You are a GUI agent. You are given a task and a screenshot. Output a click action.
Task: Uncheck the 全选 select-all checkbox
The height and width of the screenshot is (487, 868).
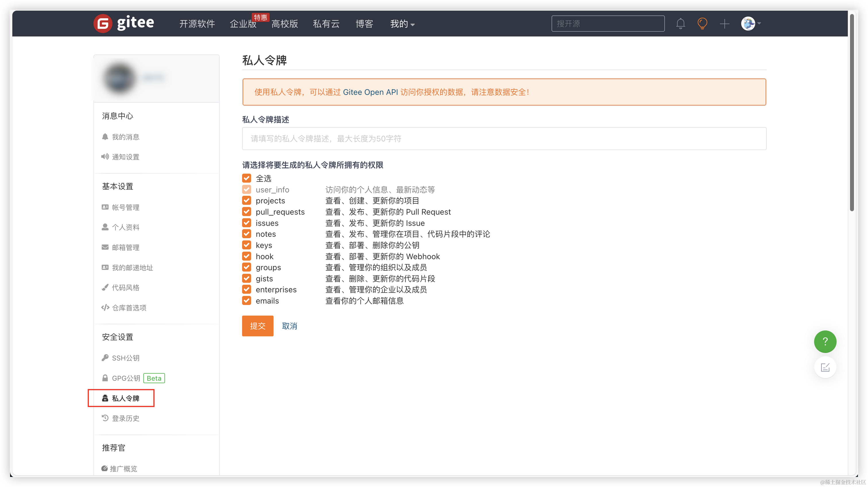(x=247, y=178)
